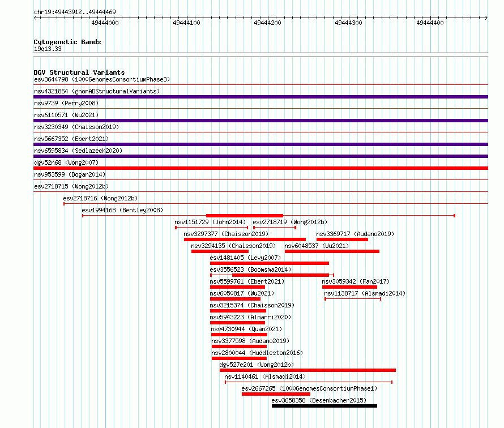Viewport: 504px width, 428px height.
Task: Select the red esv1481405 feature bar
Action: (x=270, y=263)
